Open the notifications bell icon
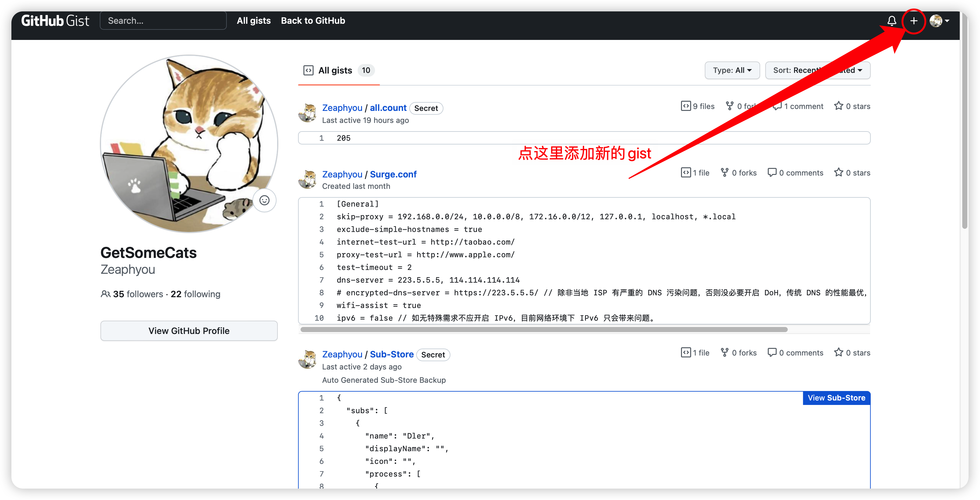 coord(891,21)
